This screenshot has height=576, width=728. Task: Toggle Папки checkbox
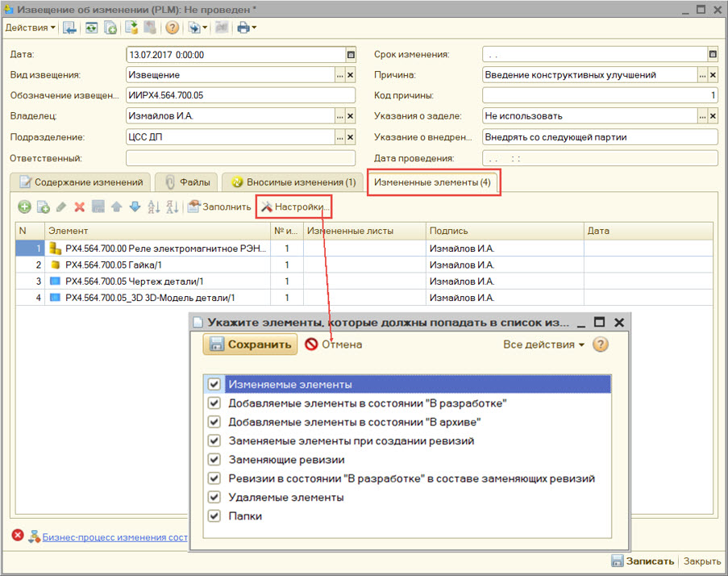214,515
